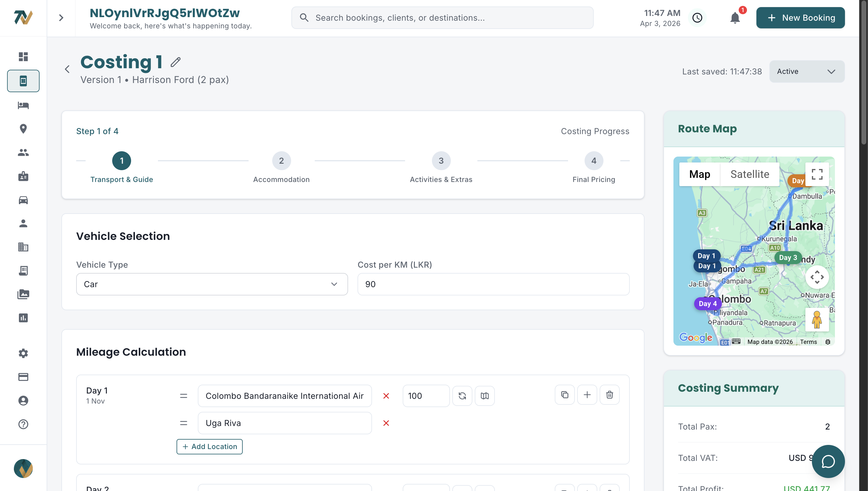Open notifications bell with badge

[735, 17]
